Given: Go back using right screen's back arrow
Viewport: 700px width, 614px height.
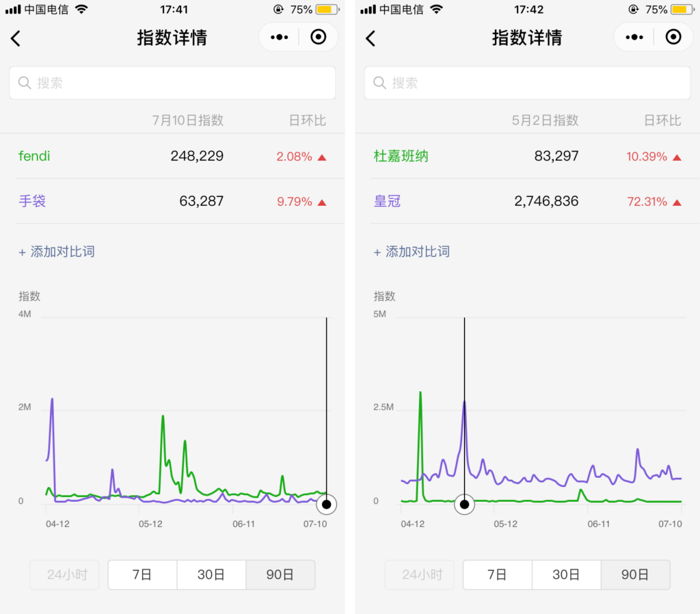Looking at the screenshot, I should click(371, 38).
